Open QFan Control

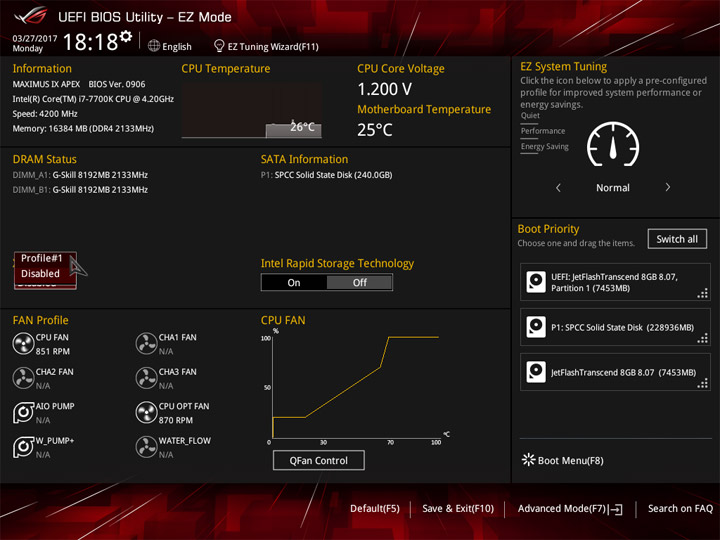(x=319, y=460)
